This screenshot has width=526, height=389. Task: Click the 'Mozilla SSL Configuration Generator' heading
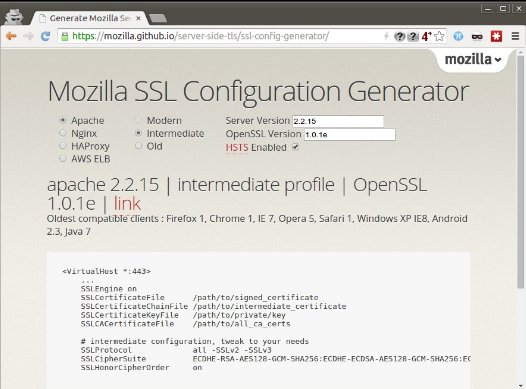[258, 91]
